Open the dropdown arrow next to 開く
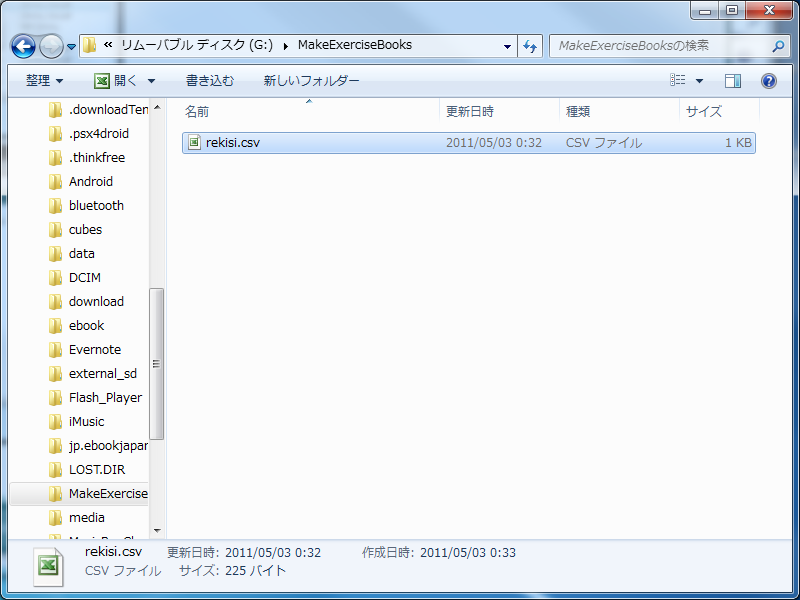800x600 pixels. click(151, 81)
